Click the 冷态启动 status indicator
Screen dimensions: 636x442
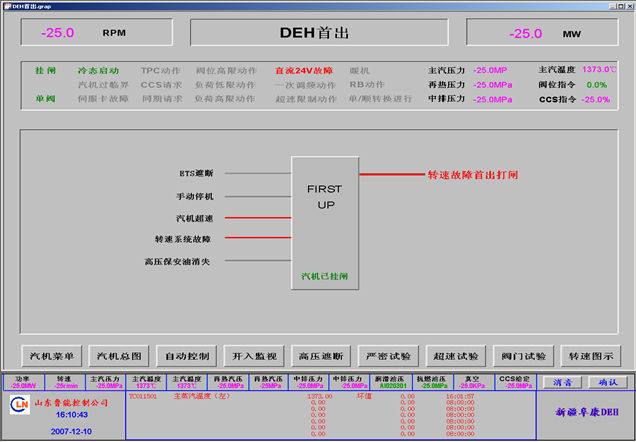pos(98,71)
